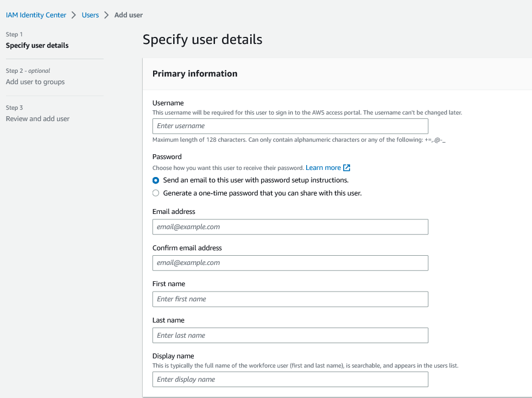Click the Primary information section header
The image size is (532, 398).
pos(195,74)
